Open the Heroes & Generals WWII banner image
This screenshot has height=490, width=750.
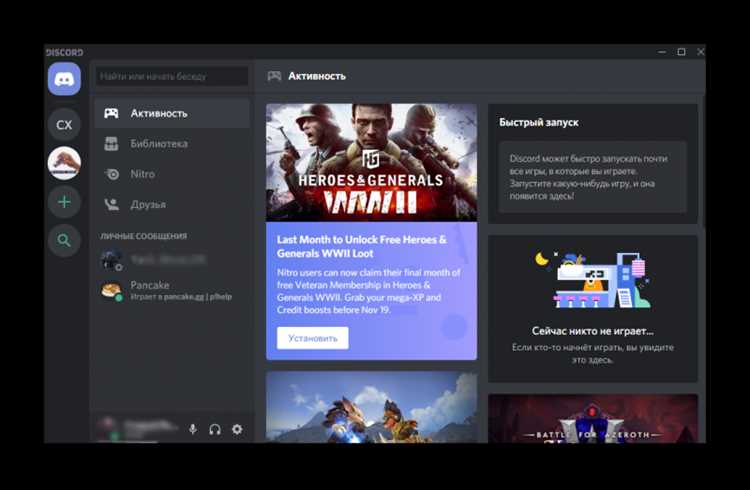371,163
